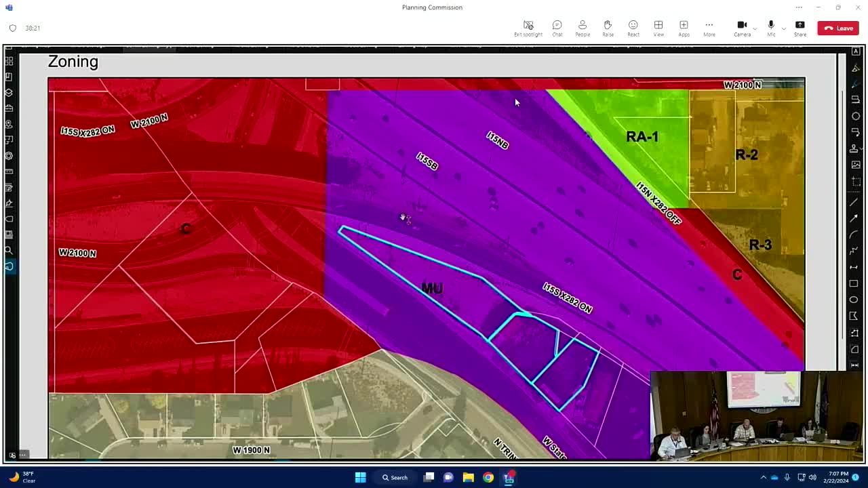
Task: Expand the Camera options arrow
Action: (x=755, y=28)
